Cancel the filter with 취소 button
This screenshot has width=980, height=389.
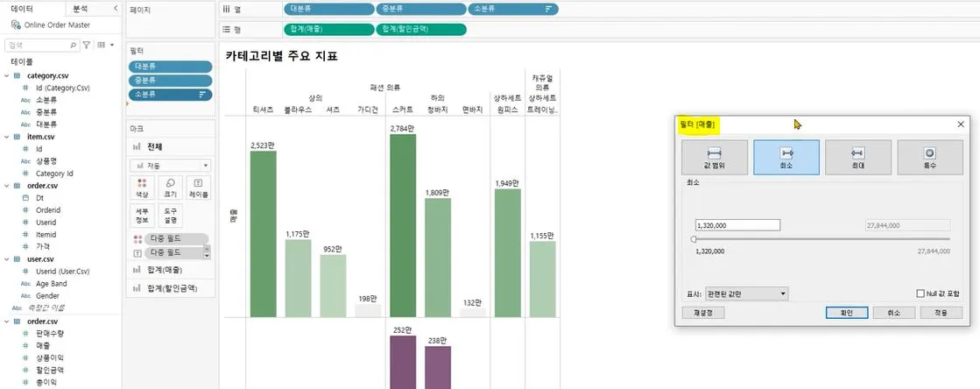click(x=894, y=313)
